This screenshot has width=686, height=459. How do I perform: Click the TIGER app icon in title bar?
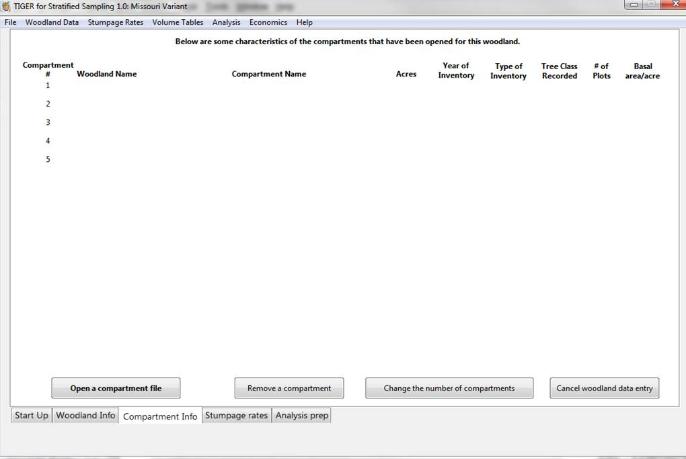coord(7,8)
